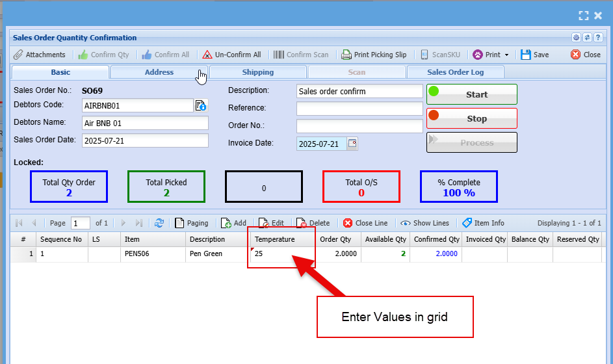Image resolution: width=613 pixels, height=364 pixels.
Task: Click Total Picked box
Action: point(166,187)
